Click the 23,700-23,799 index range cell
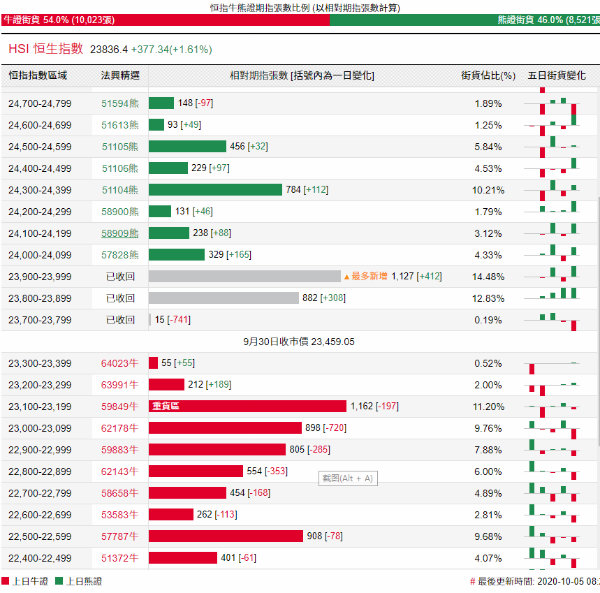Screen dimensions: 600x593 [40, 320]
